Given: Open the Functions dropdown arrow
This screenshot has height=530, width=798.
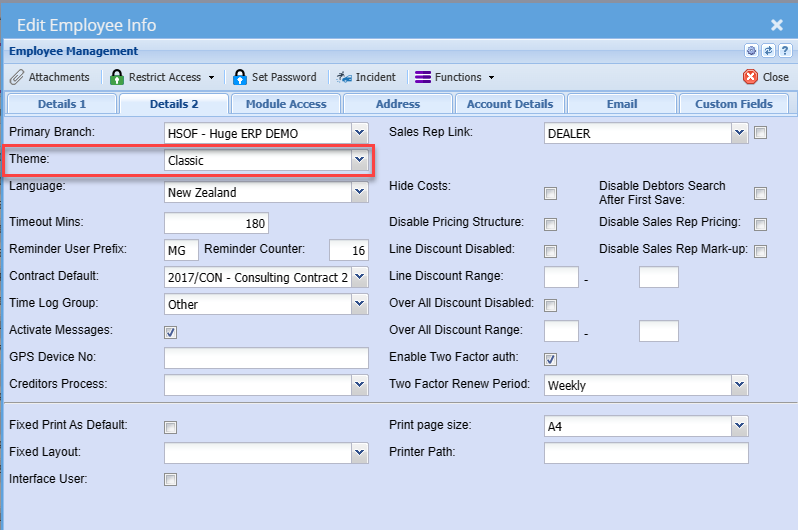Looking at the screenshot, I should pyautogui.click(x=491, y=77).
